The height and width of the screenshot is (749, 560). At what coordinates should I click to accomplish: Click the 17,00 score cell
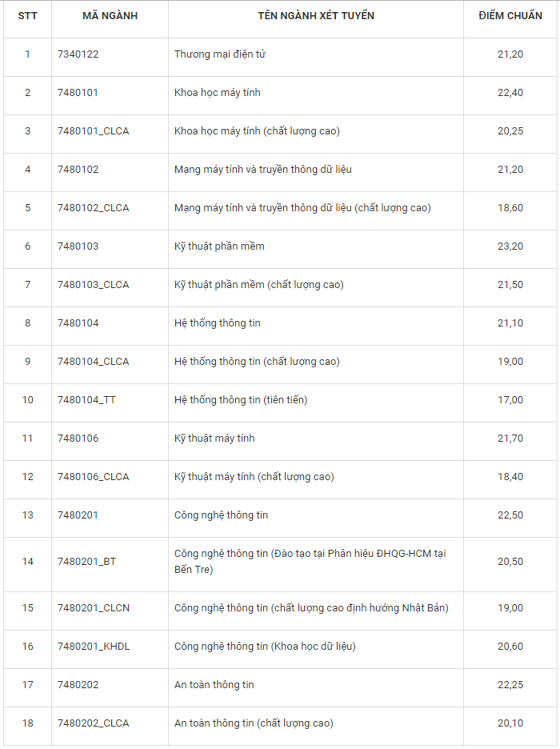point(510,400)
